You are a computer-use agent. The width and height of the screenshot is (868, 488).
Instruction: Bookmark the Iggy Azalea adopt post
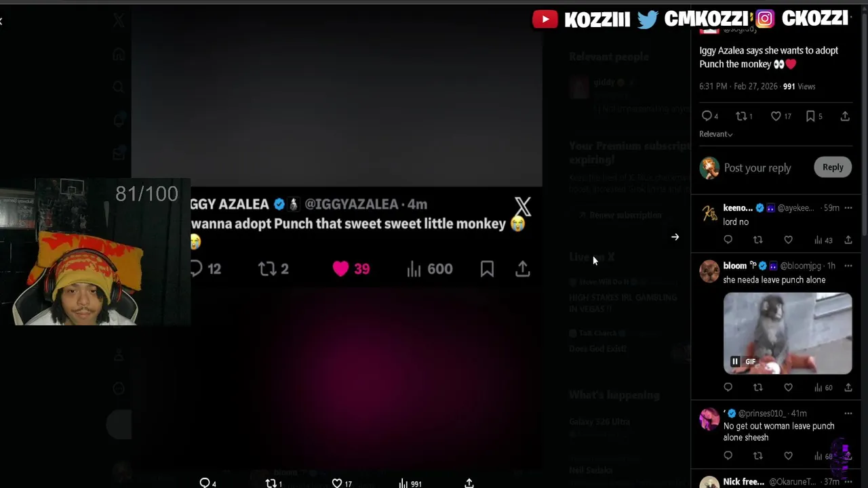click(x=814, y=116)
